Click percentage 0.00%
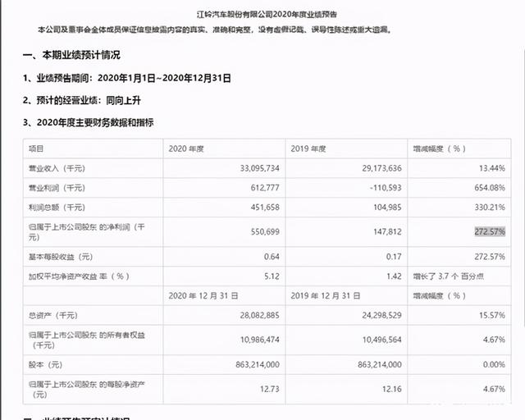Viewport: 525px width, 420px height. (494, 364)
